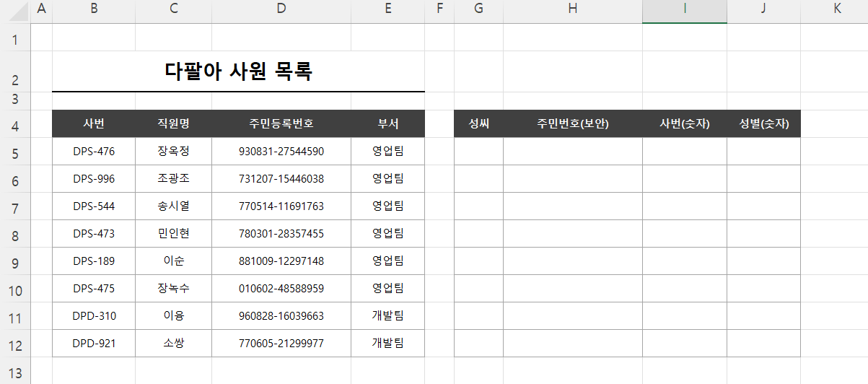Select ID number 770605-21299977
The image size is (868, 384).
(281, 344)
